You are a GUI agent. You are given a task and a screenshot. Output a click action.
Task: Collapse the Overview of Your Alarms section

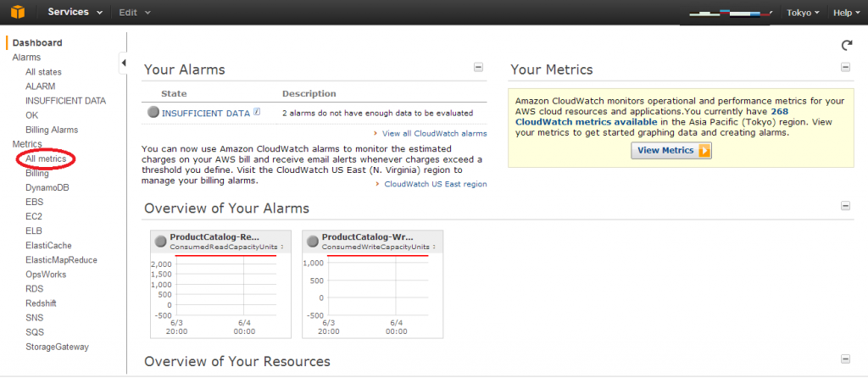[845, 206]
